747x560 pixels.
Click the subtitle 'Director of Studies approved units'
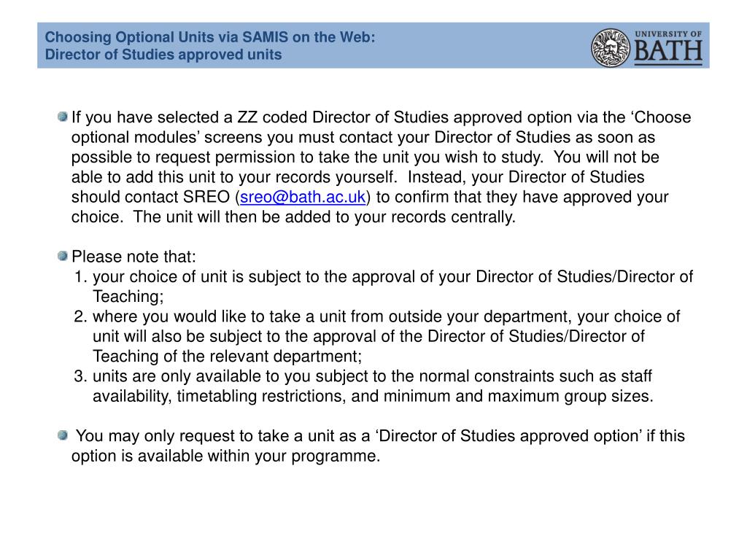(163, 55)
